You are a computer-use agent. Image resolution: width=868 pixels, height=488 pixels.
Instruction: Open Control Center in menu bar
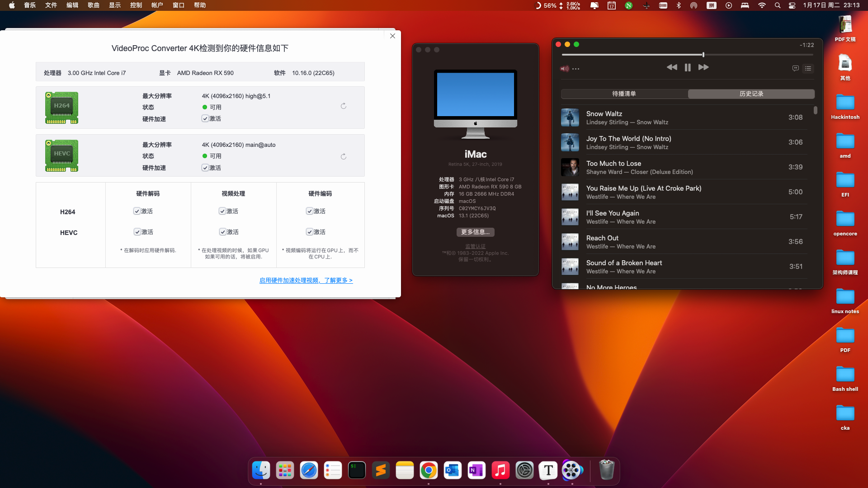[792, 5]
